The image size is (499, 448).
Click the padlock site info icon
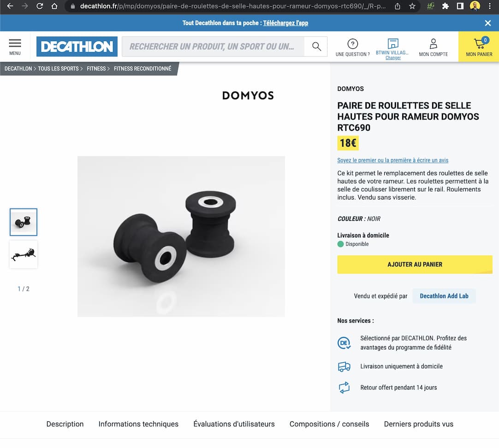coord(73,6)
